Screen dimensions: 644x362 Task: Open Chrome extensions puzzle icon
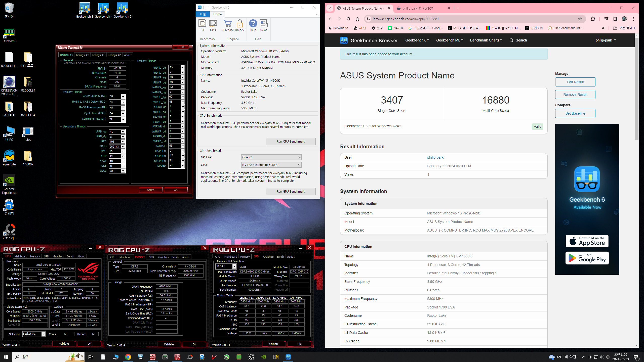pos(593,19)
